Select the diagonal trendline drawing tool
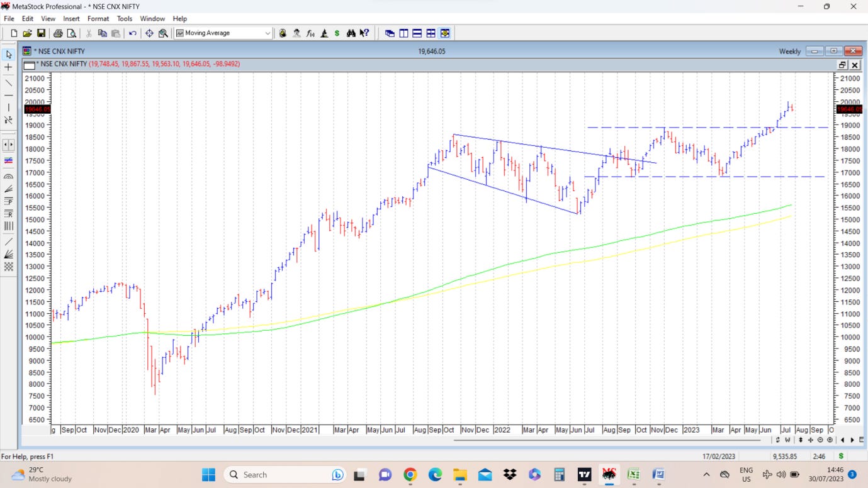The width and height of the screenshot is (868, 488). point(9,82)
